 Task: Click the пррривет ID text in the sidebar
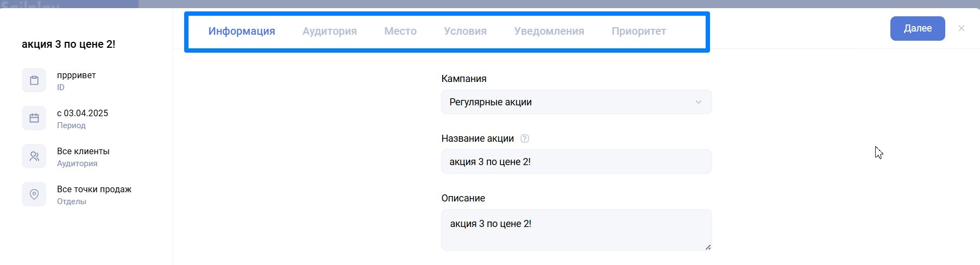coord(76,75)
